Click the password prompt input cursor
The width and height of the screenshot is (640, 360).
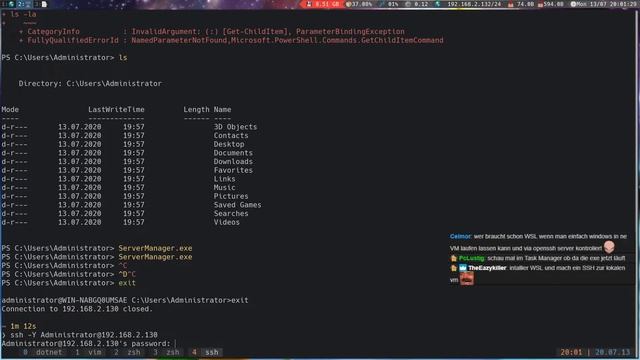click(x=175, y=343)
